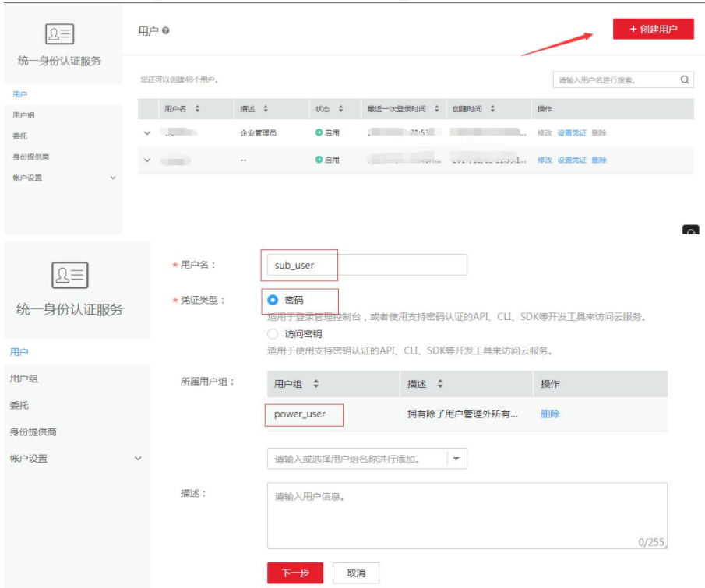Viewport: 705px width, 588px height.
Task: Open 身份提供商 in the top sidebar
Action: click(30, 157)
